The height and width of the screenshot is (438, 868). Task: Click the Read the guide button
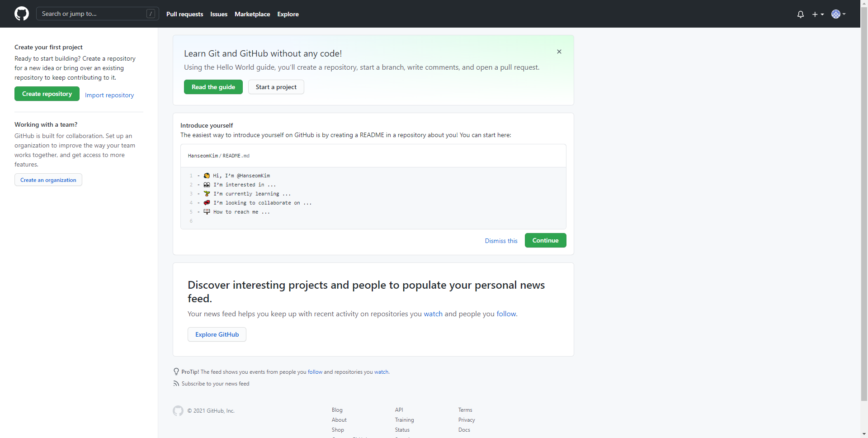tap(213, 87)
